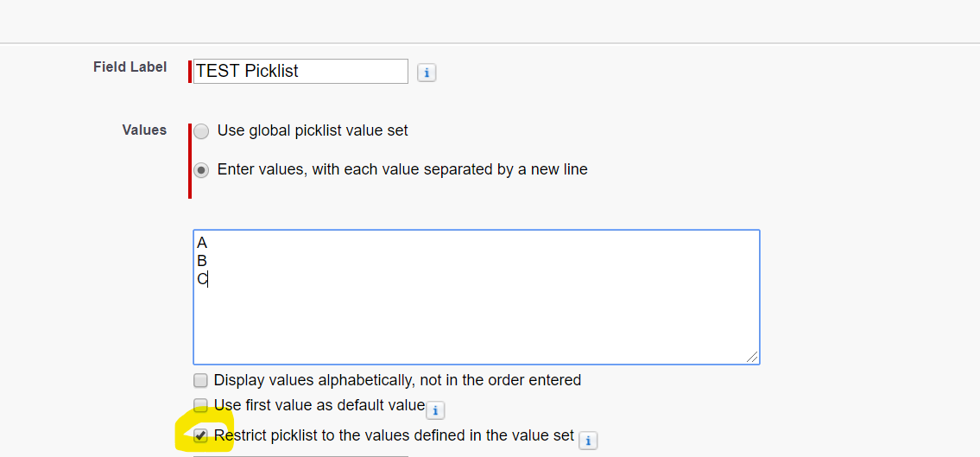This screenshot has height=457, width=980.
Task: Select the Use global picklist value set radio
Action: pos(201,131)
